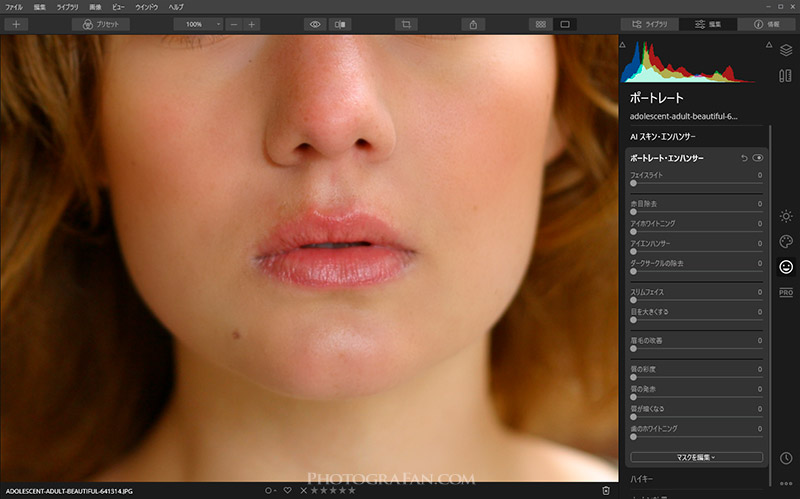Select the crop tool

[406, 24]
